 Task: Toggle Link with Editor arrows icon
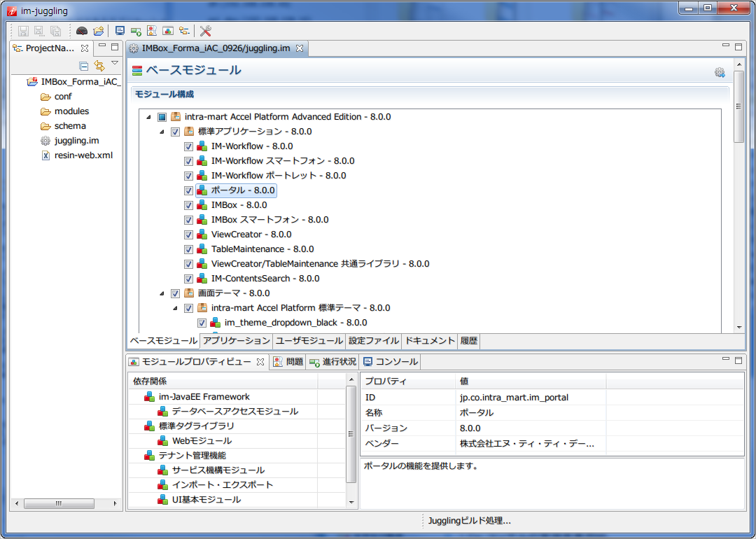pos(99,66)
